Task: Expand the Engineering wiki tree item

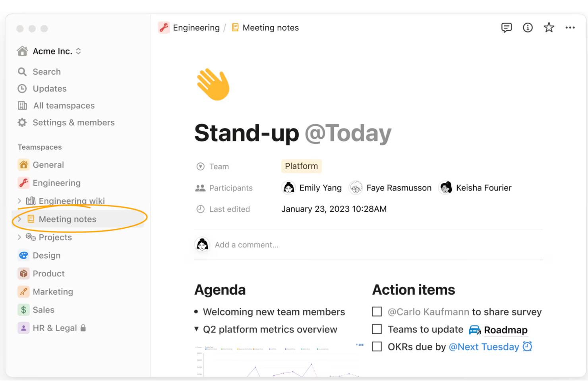Action: tap(19, 201)
